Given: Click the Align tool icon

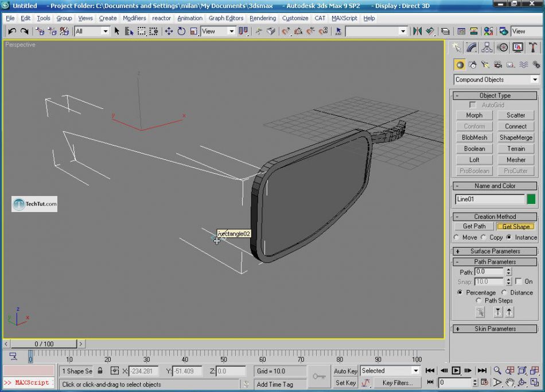Looking at the screenshot, I should [x=430, y=32].
